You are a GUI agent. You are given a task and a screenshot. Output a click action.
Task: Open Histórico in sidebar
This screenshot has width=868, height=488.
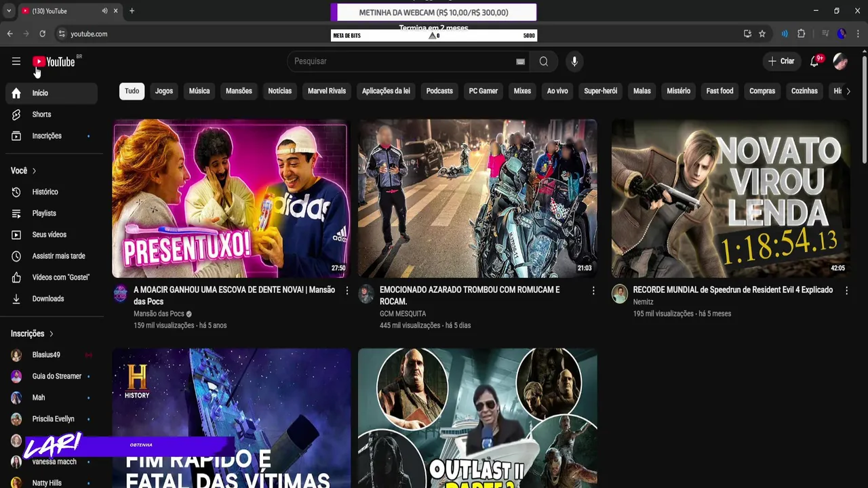(x=52, y=192)
